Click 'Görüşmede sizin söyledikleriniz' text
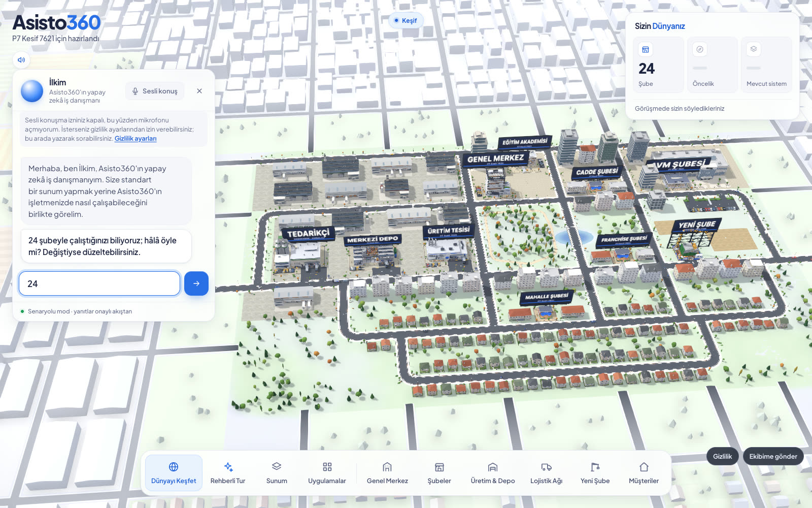 click(680, 109)
